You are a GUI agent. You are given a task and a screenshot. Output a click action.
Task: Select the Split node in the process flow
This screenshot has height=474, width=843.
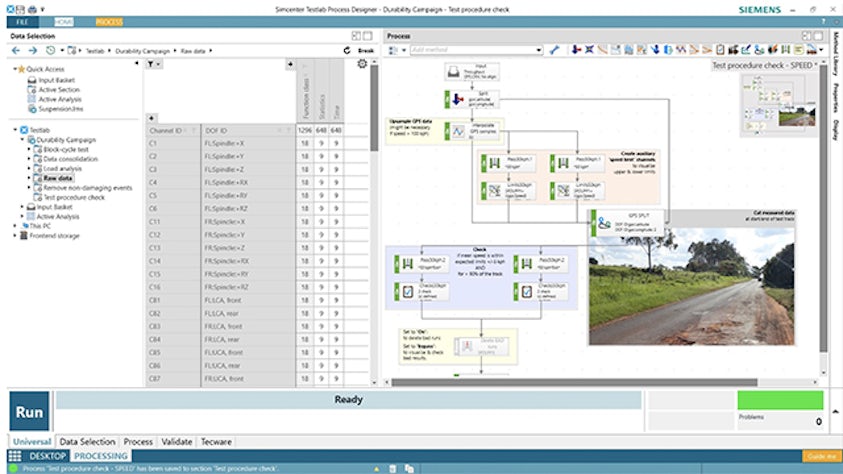point(472,99)
